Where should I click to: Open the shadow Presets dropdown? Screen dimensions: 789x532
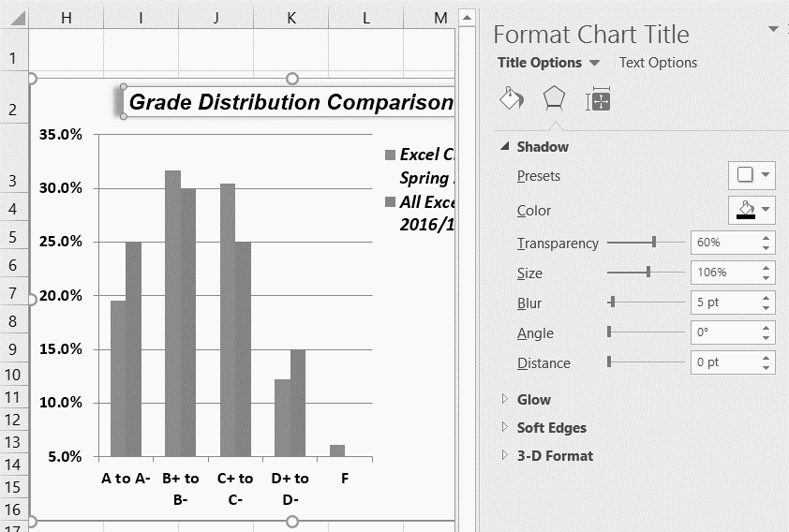tap(752, 175)
